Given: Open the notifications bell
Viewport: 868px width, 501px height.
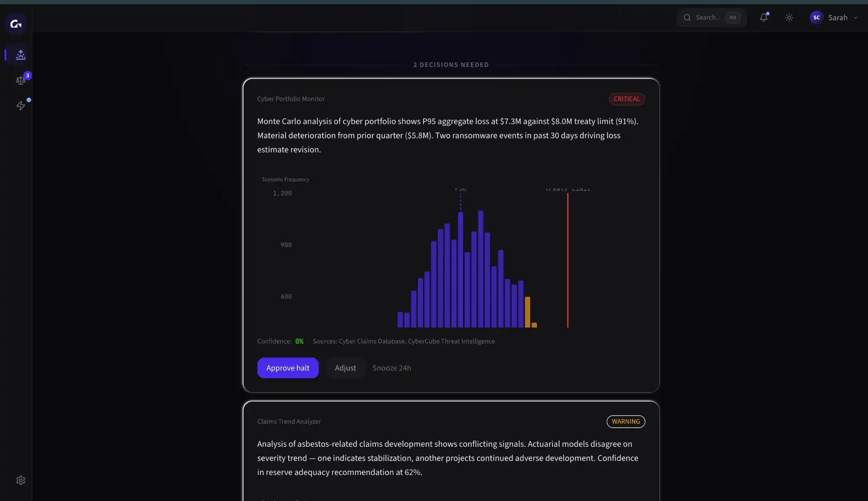Looking at the screenshot, I should coord(763,18).
